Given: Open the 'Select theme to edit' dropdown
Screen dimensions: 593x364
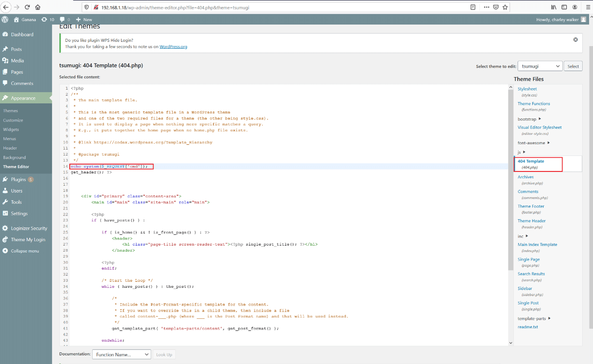Looking at the screenshot, I should click(540, 66).
